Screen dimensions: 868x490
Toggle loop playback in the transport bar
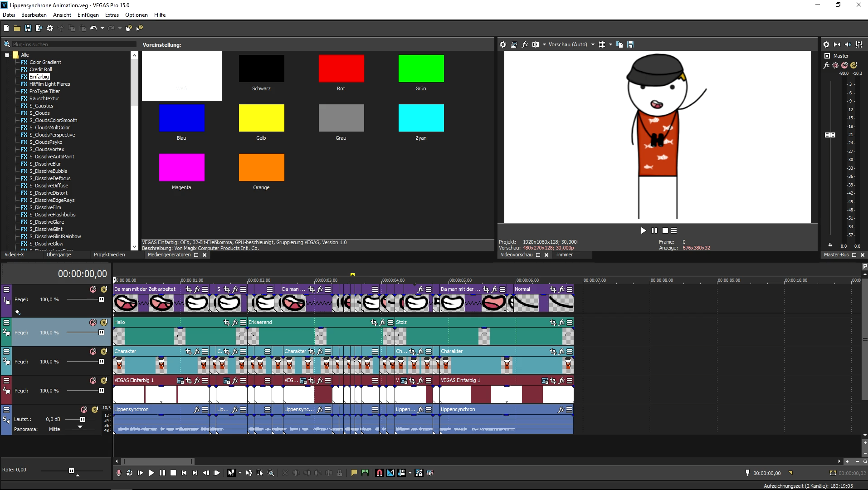130,473
